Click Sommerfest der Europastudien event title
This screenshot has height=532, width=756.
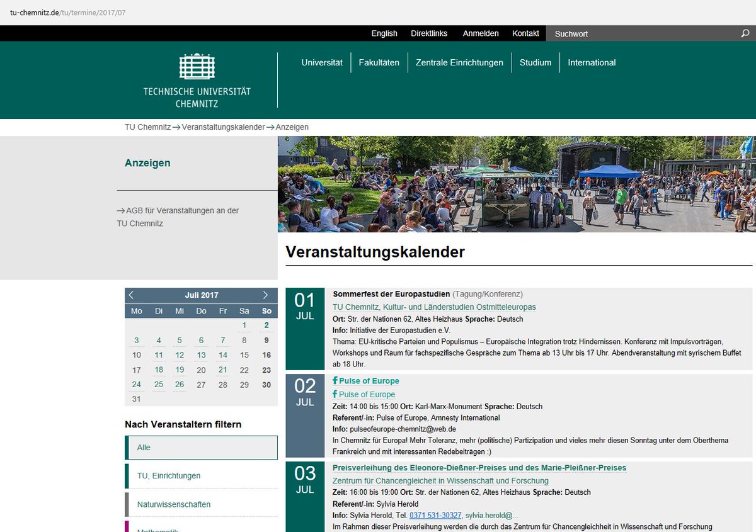coord(391,294)
